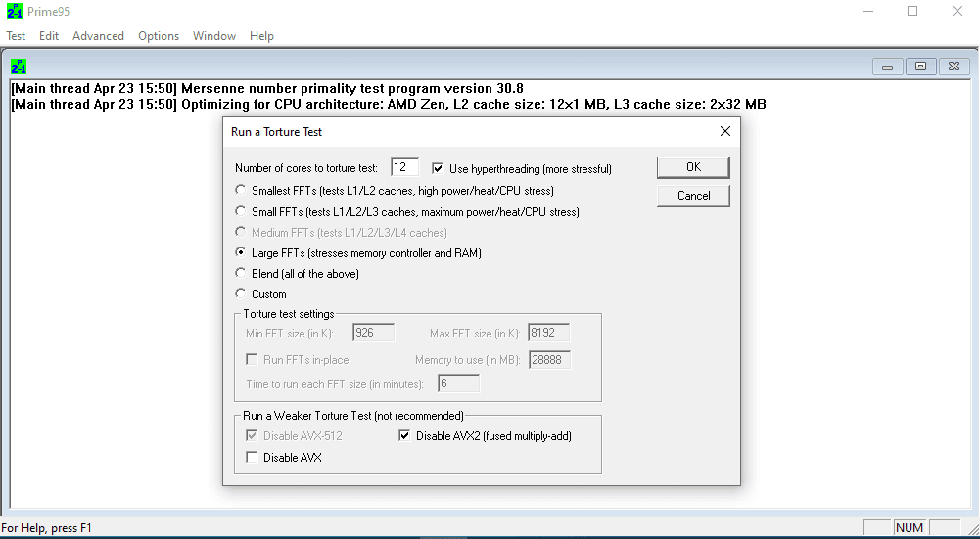The image size is (980, 539).
Task: Open the Test menu
Action: click(16, 36)
